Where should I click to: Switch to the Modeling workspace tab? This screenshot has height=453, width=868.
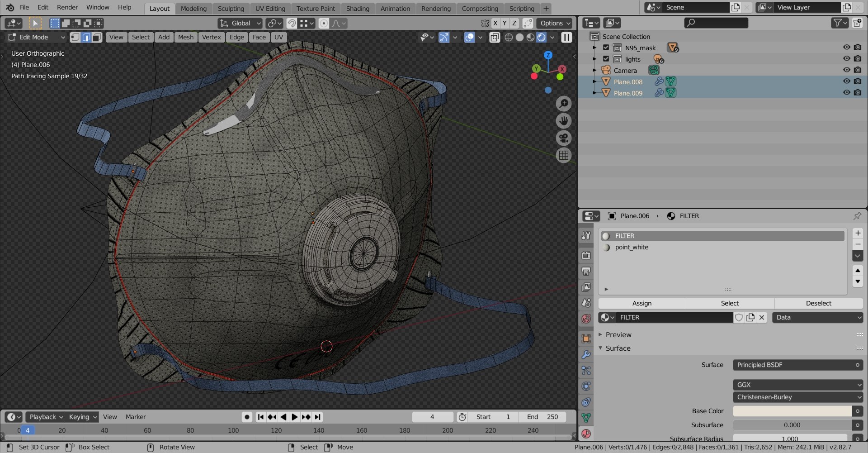pyautogui.click(x=193, y=8)
